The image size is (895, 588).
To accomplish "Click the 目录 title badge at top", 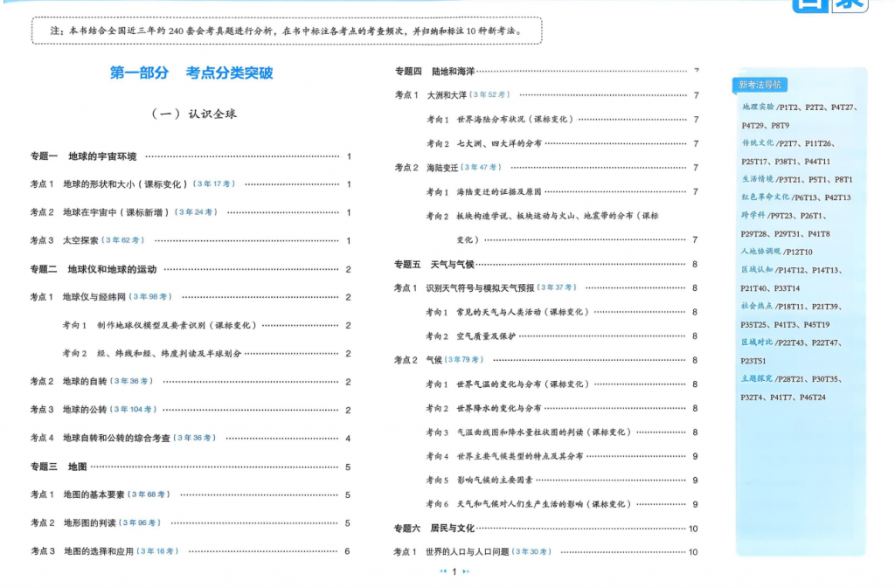I will (829, 5).
